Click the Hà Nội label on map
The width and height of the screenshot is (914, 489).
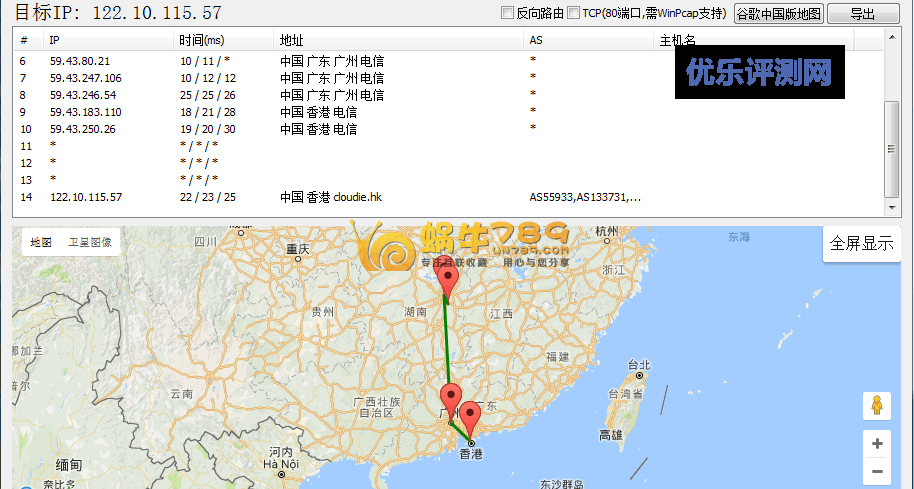coord(281,465)
